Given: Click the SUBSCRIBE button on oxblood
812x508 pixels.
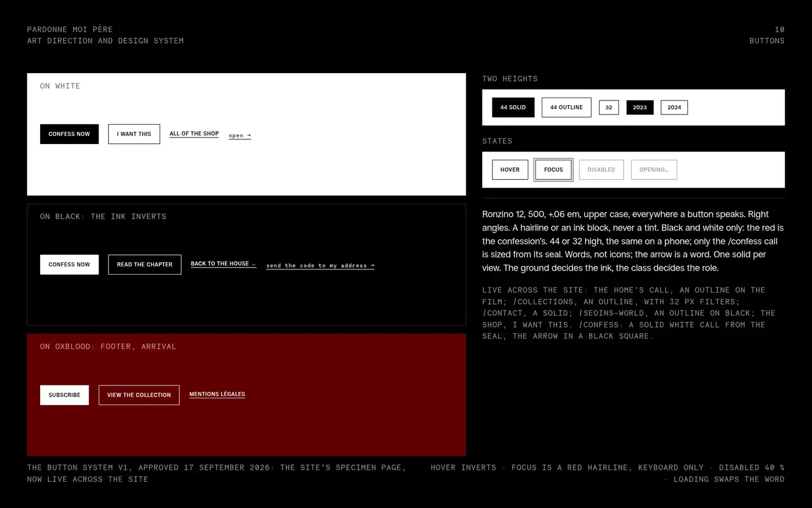Looking at the screenshot, I should click(64, 395).
